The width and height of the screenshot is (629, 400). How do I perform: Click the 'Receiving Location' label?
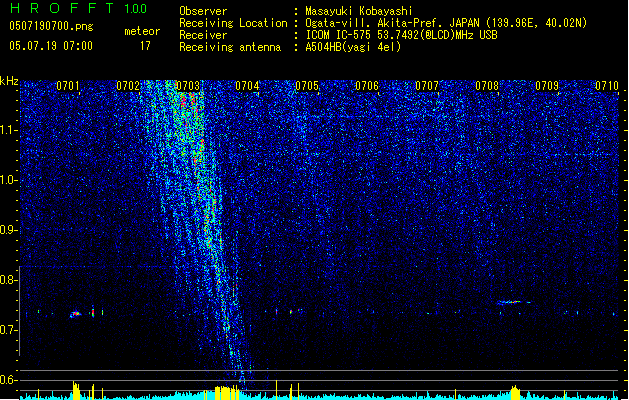(x=233, y=23)
